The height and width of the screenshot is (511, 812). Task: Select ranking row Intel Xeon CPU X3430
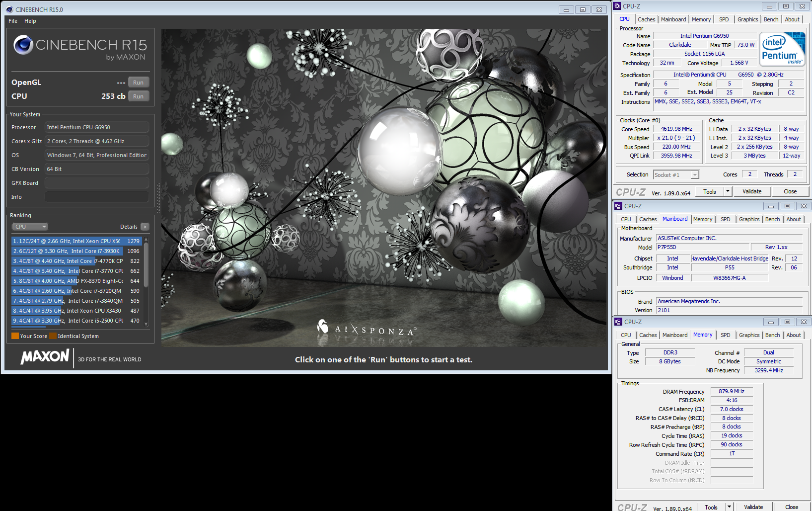tap(76, 311)
